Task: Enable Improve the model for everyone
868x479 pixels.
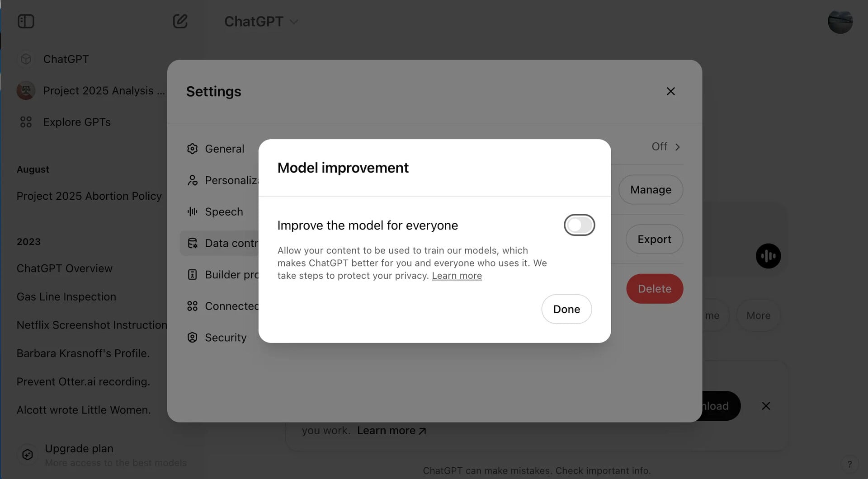Action: pyautogui.click(x=579, y=225)
